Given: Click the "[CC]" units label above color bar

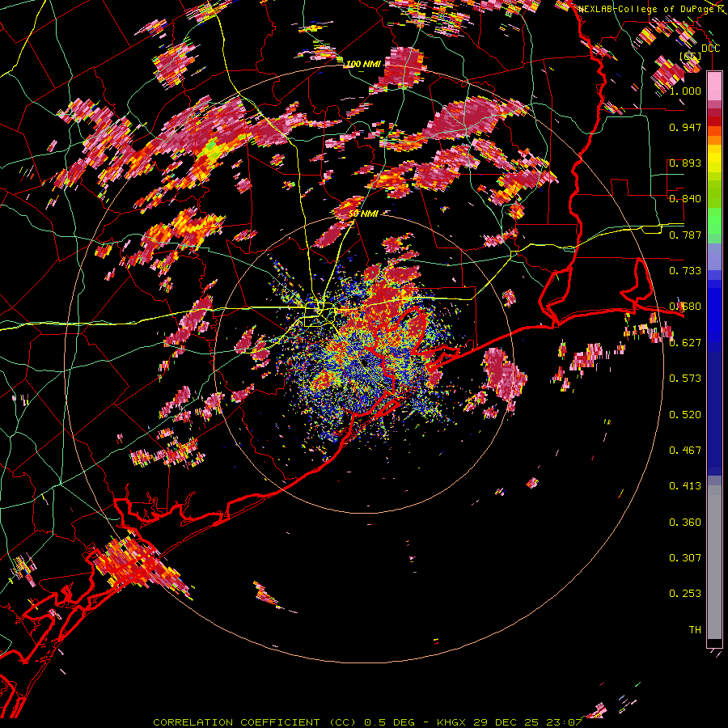Looking at the screenshot, I should (691, 56).
